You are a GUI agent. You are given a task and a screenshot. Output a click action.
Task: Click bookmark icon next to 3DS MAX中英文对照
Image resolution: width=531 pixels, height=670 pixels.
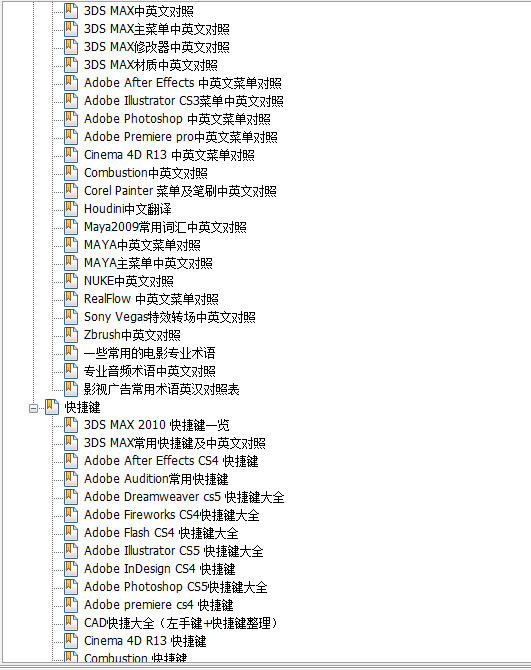(x=71, y=11)
